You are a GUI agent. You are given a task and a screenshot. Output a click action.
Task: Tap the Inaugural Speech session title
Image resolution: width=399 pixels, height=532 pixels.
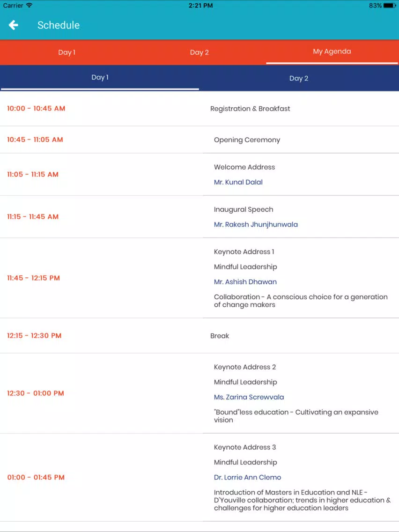point(243,210)
